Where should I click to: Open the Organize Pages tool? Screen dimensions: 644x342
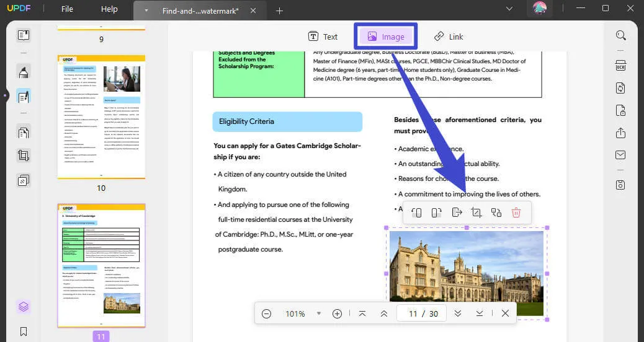[24, 133]
